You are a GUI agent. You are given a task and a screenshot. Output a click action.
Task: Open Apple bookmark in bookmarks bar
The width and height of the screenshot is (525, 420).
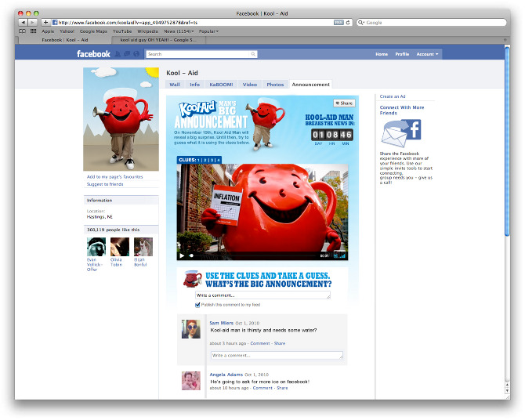(x=48, y=31)
